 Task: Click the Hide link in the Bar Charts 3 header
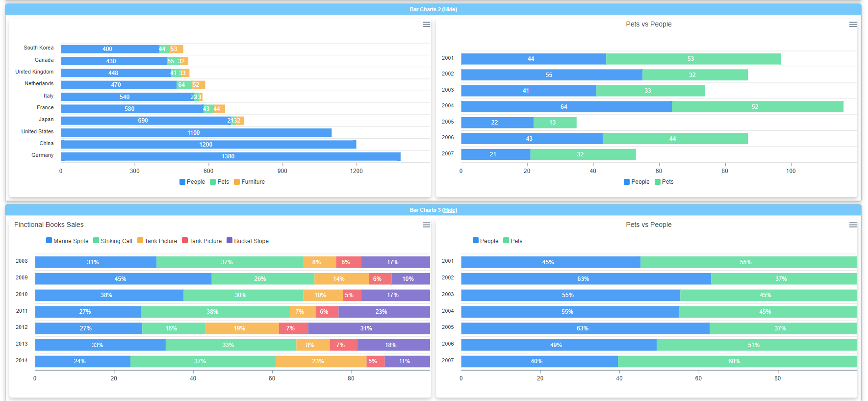click(450, 210)
